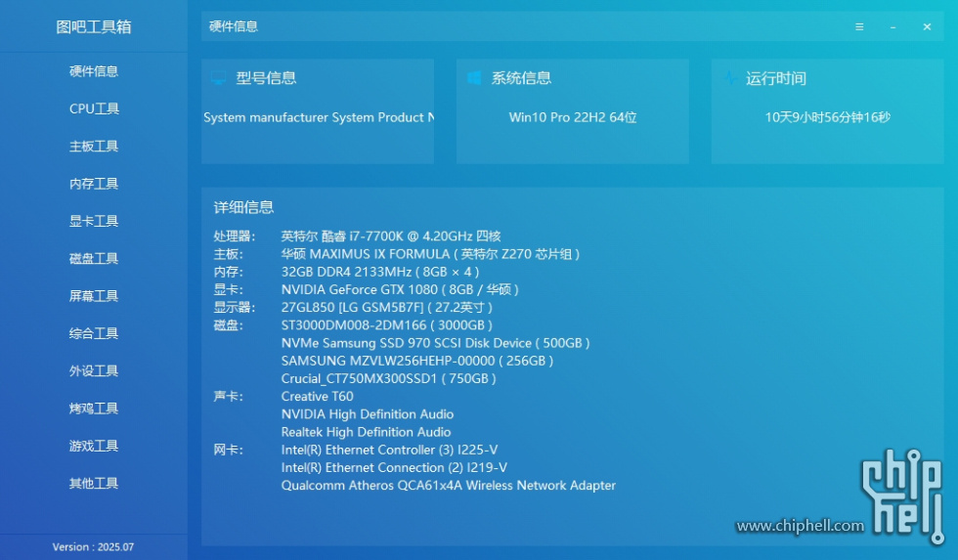
Task: Open 主板工具 in the sidebar
Action: coord(94,146)
